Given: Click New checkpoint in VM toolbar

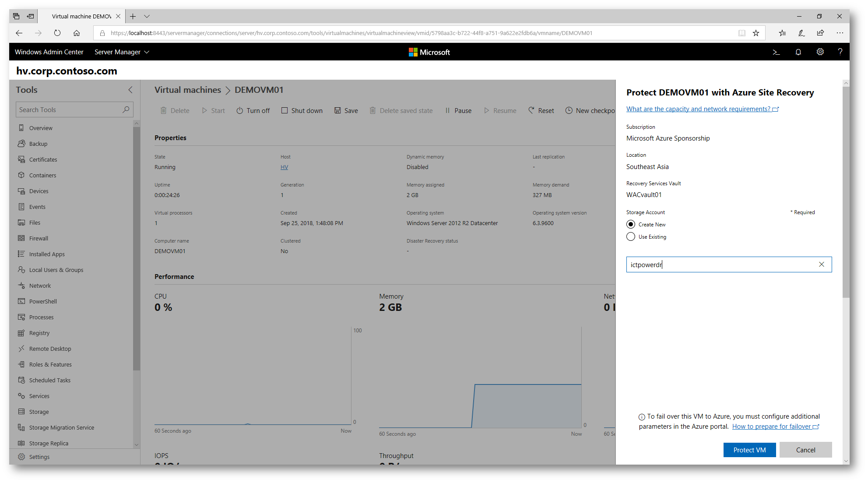Looking at the screenshot, I should 590,110.
